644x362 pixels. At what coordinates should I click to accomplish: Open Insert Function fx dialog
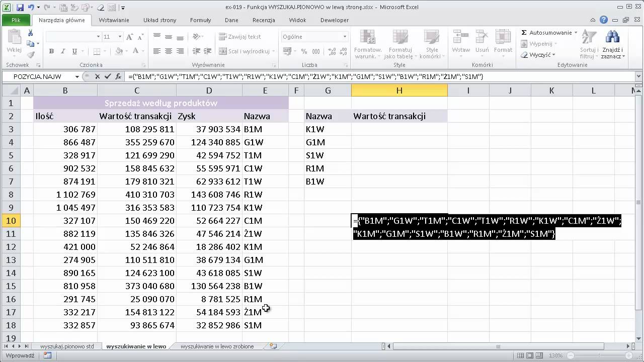[118, 76]
